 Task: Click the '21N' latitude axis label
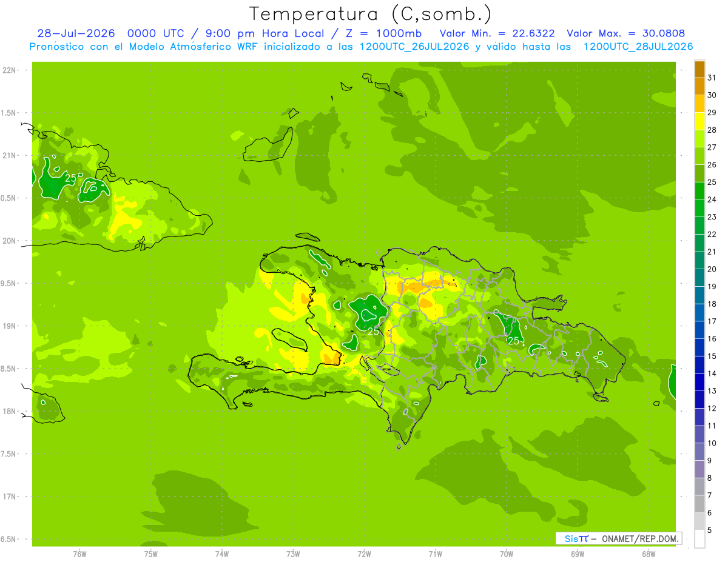point(9,155)
